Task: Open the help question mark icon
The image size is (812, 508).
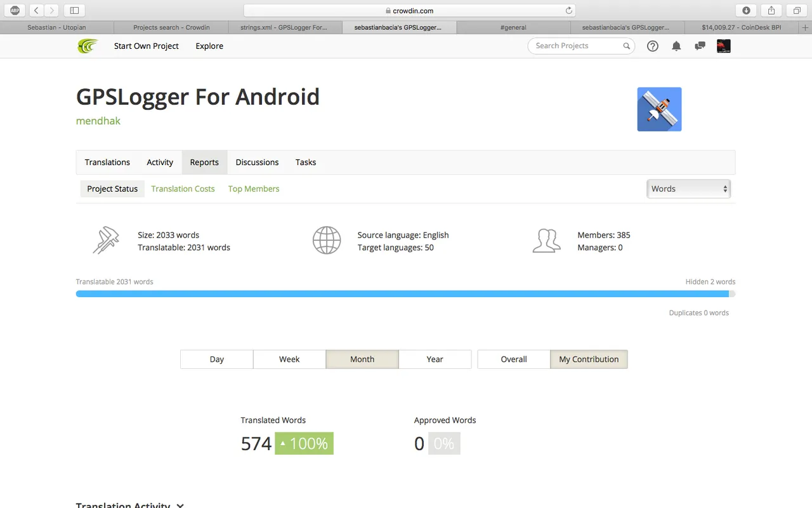Action: [652, 46]
